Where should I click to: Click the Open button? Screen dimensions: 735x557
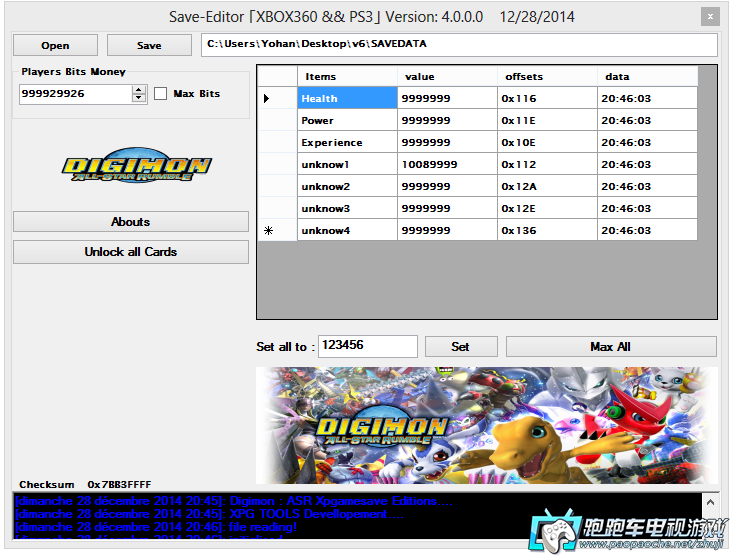click(55, 45)
